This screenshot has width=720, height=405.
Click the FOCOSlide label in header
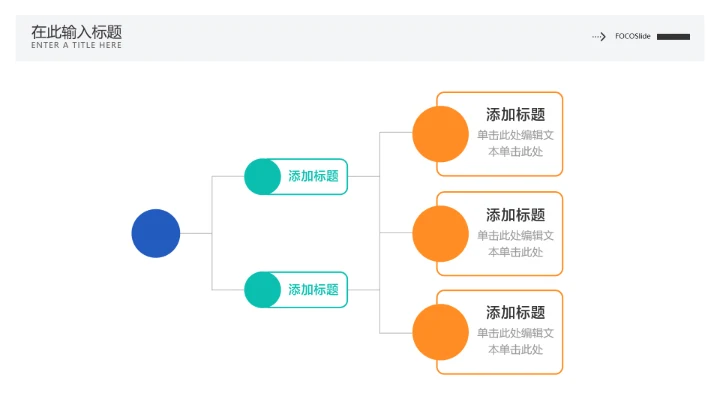point(633,37)
